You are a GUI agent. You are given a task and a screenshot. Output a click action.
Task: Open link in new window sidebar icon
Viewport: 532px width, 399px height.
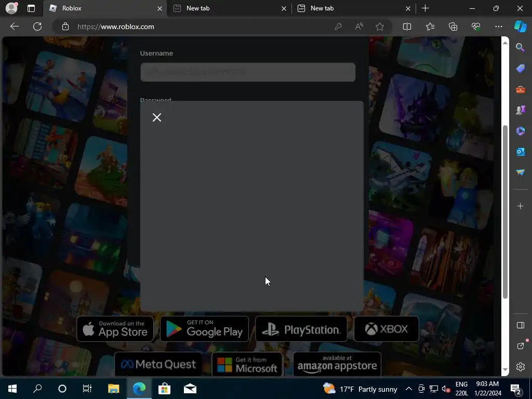coord(520,346)
